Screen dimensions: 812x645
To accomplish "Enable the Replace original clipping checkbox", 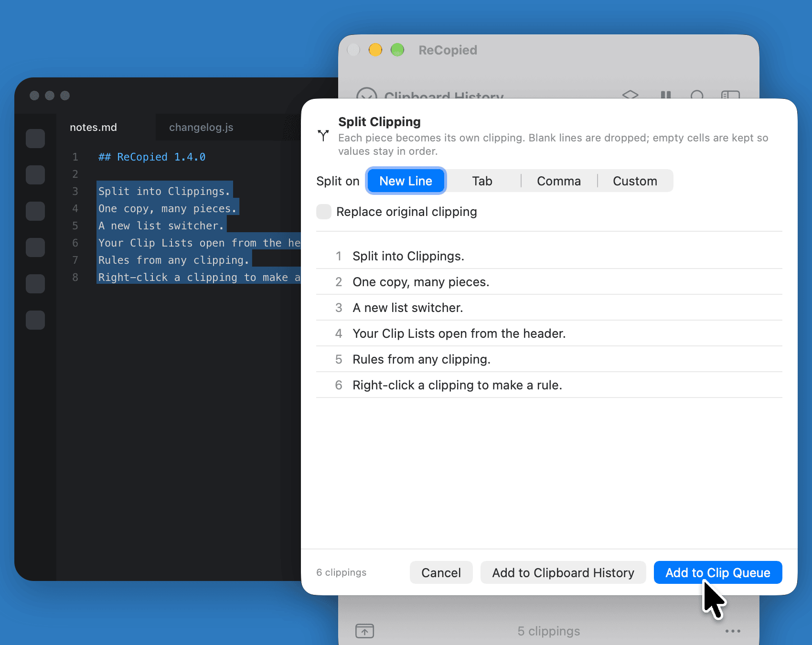I will pyautogui.click(x=324, y=212).
